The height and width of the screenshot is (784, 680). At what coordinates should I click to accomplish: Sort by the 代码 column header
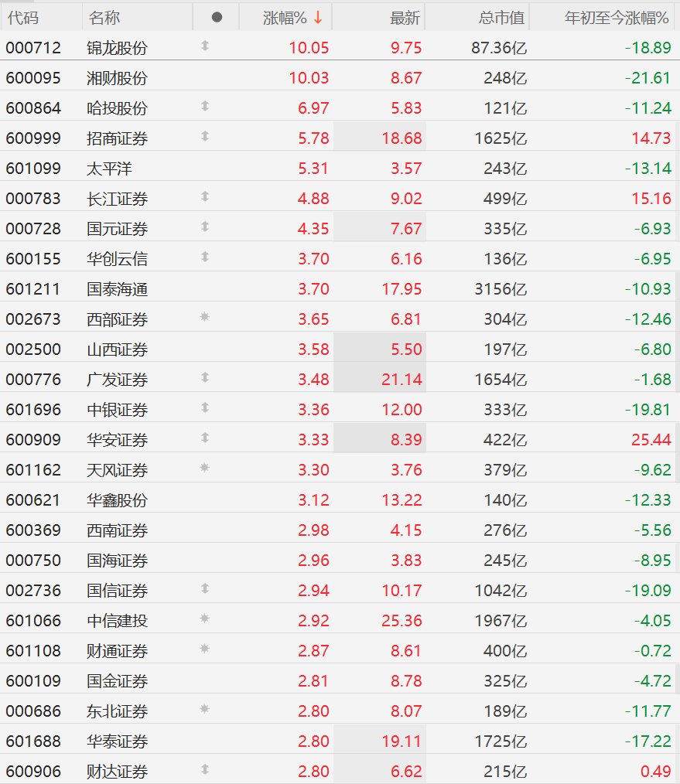(x=23, y=18)
